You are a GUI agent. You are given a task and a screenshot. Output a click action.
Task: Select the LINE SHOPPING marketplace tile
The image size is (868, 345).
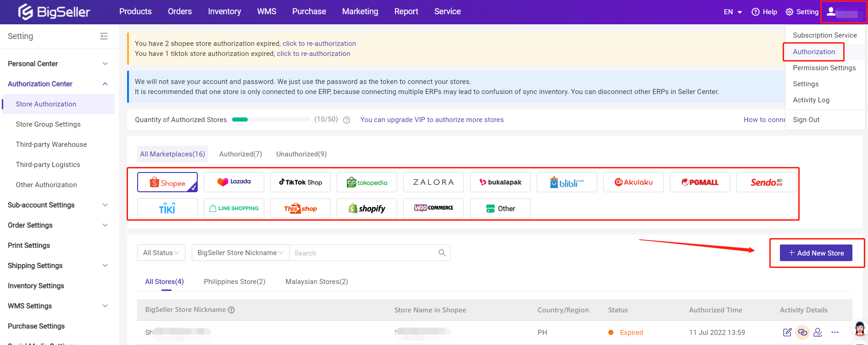click(234, 208)
